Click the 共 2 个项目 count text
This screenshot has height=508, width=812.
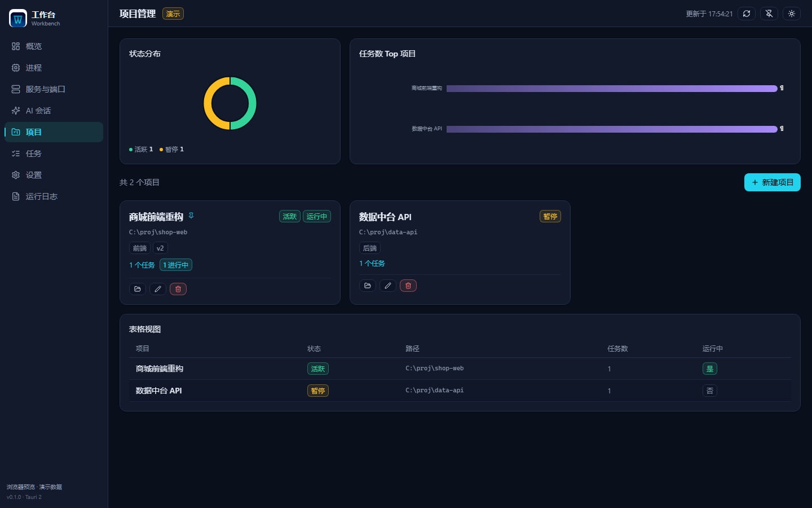pyautogui.click(x=139, y=182)
